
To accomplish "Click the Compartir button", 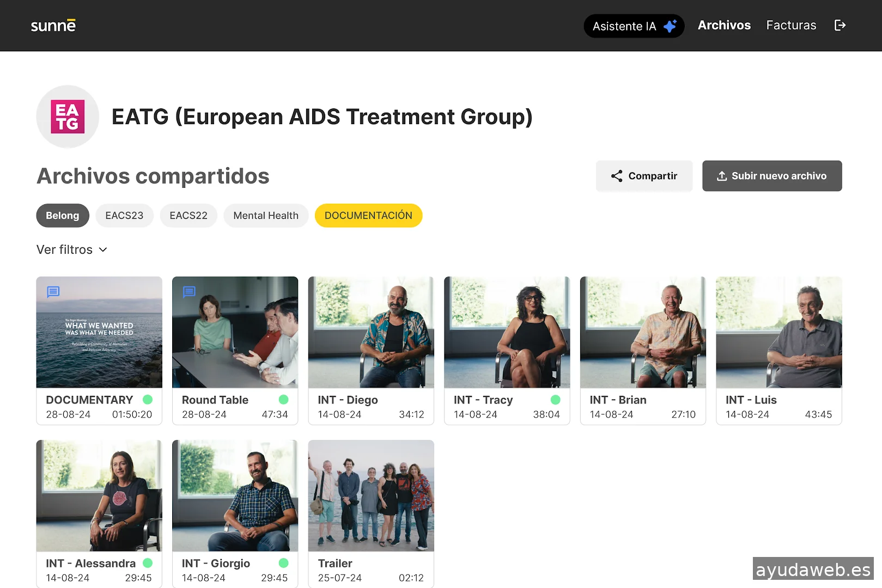I will (644, 176).
